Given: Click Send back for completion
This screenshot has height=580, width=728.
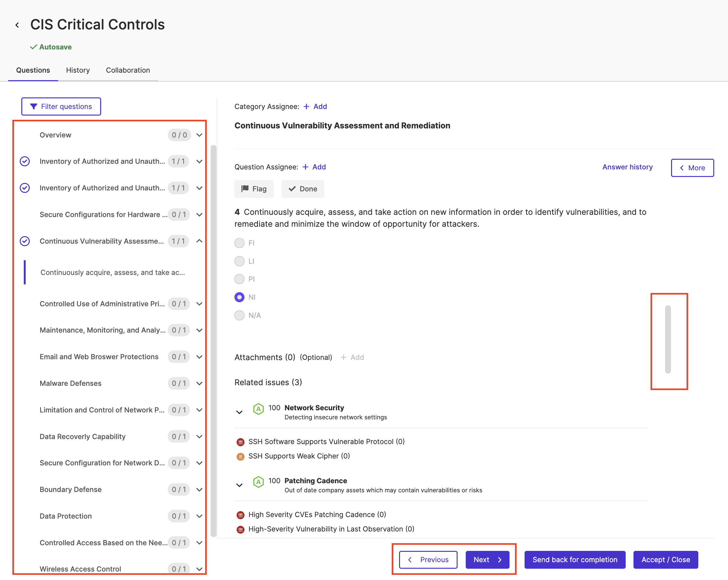Looking at the screenshot, I should (x=575, y=560).
